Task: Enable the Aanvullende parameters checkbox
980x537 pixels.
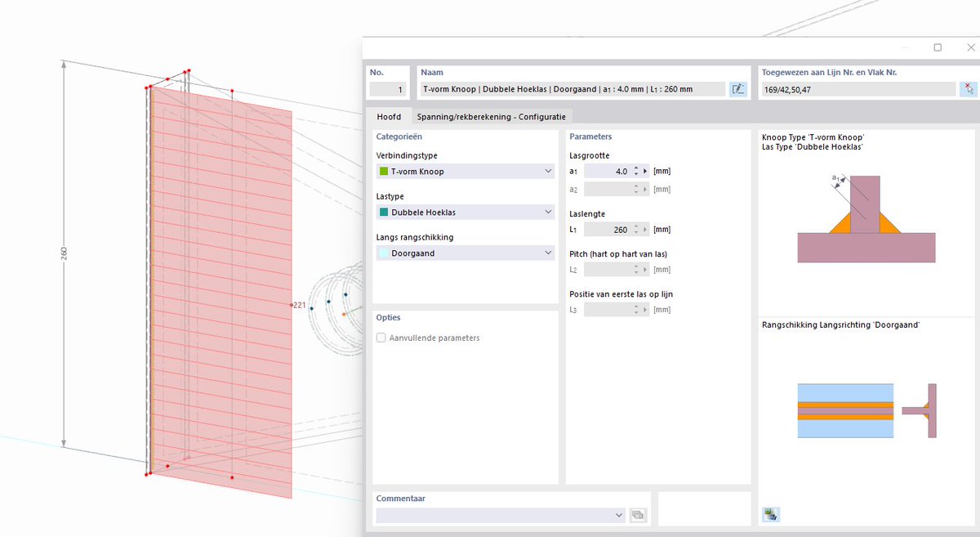Action: [x=381, y=338]
